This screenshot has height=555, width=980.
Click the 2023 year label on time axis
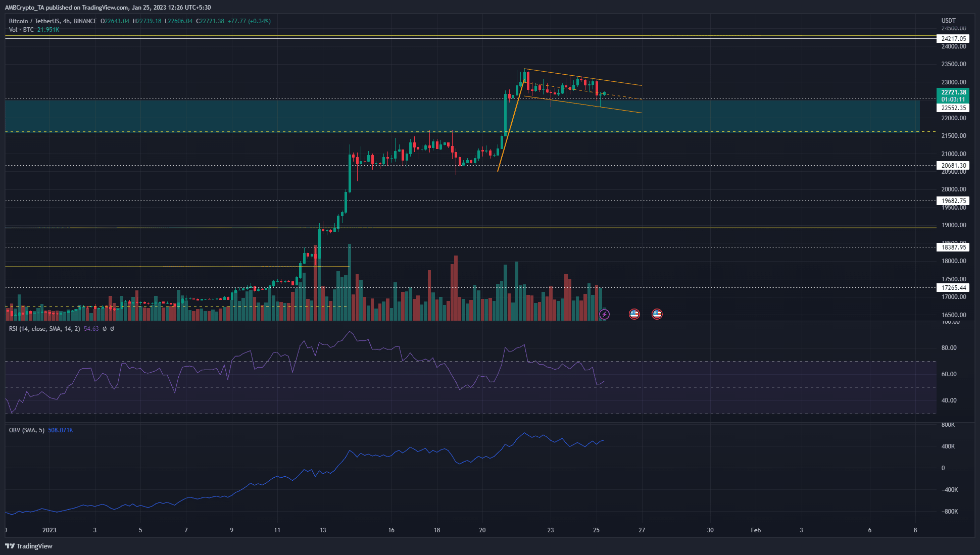pos(50,530)
